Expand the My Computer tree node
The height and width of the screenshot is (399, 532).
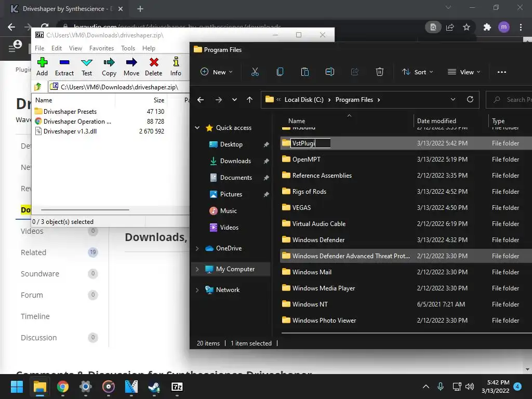coord(197,269)
